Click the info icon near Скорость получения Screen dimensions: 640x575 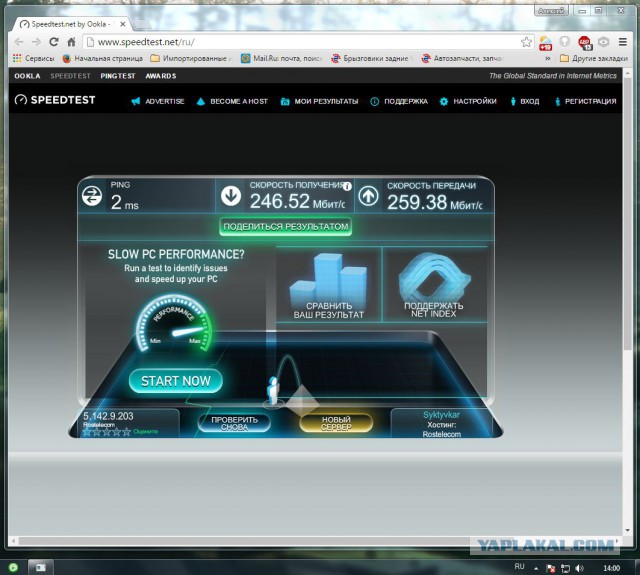(347, 186)
